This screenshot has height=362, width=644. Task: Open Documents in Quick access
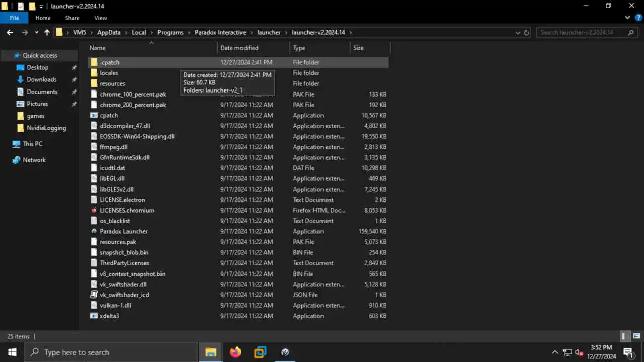[42, 92]
